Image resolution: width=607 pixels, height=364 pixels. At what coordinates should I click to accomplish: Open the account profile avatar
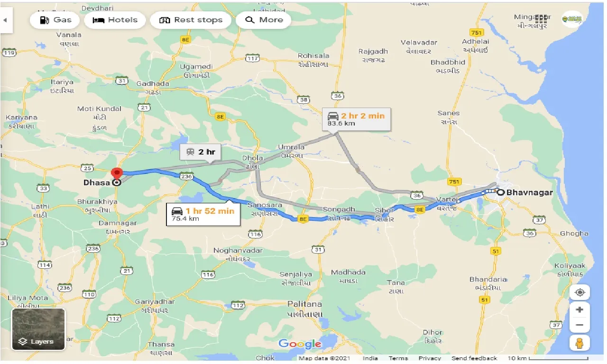571,19
